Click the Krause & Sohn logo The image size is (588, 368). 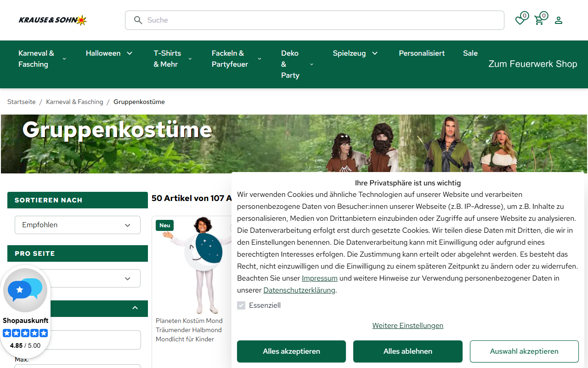pos(53,20)
